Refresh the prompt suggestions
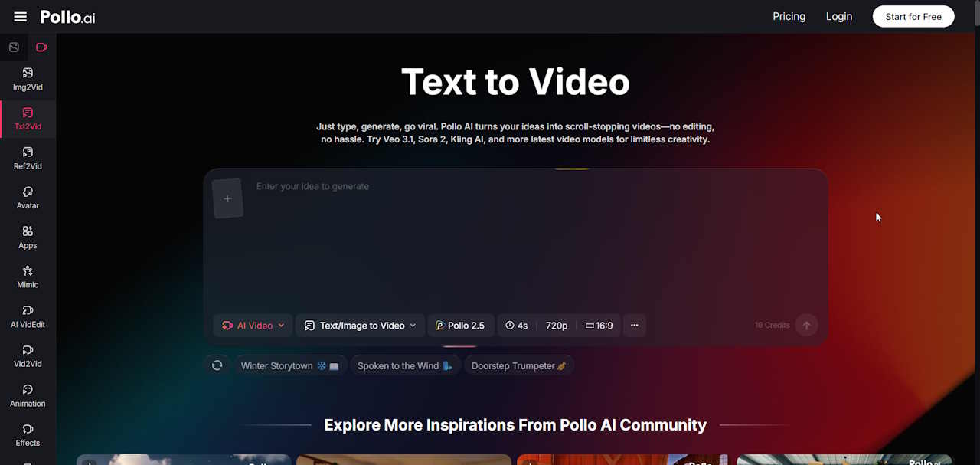Image resolution: width=980 pixels, height=465 pixels. click(217, 365)
